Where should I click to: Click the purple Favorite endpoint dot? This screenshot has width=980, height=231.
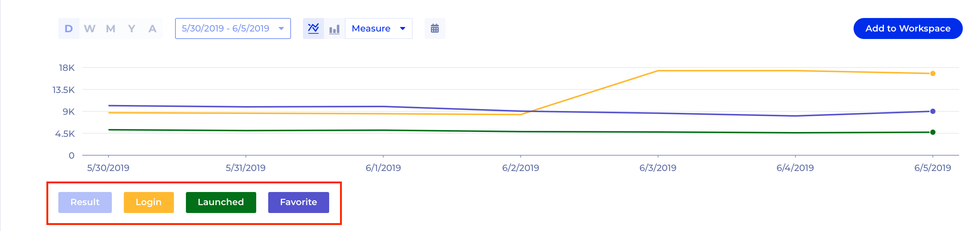(932, 111)
